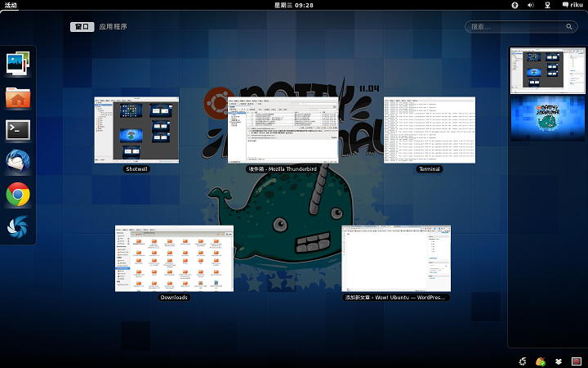Launch Terminal from the dash

click(18, 130)
